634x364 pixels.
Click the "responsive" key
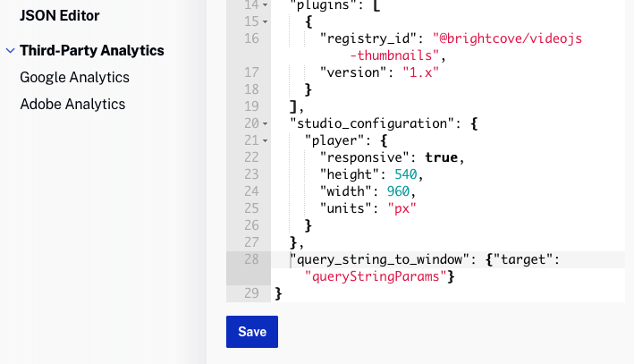click(x=364, y=157)
